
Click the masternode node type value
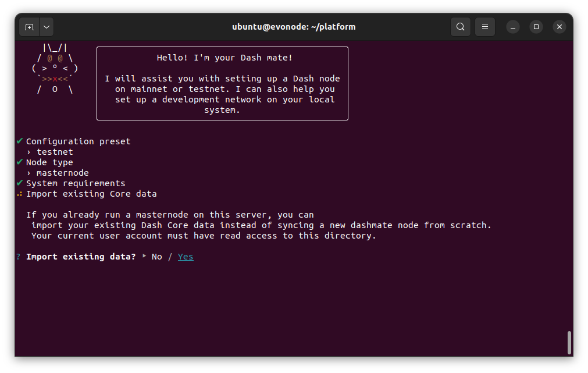tap(62, 173)
